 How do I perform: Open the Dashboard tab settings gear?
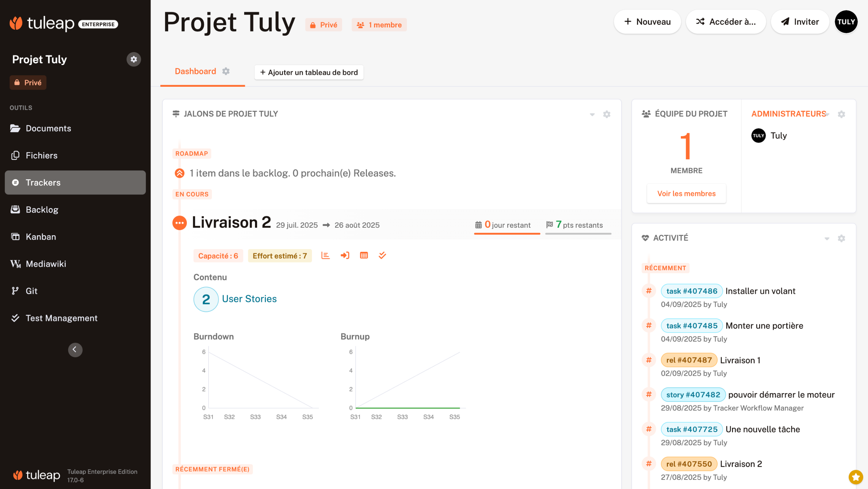pyautogui.click(x=226, y=71)
